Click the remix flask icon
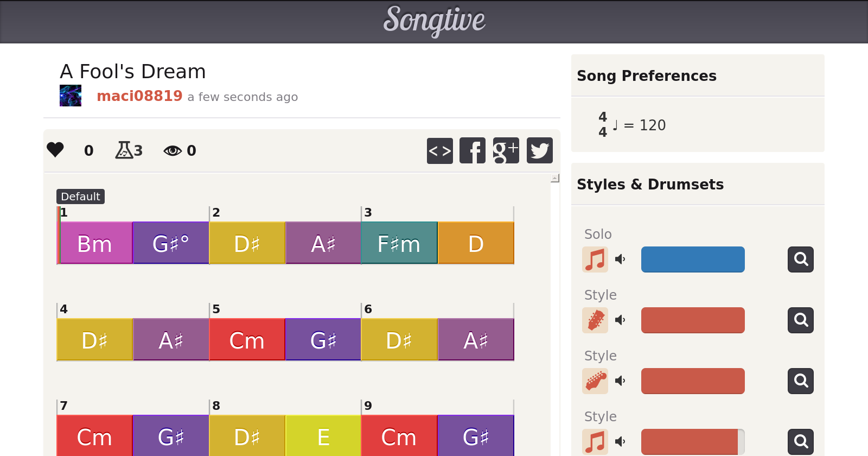 coord(124,150)
